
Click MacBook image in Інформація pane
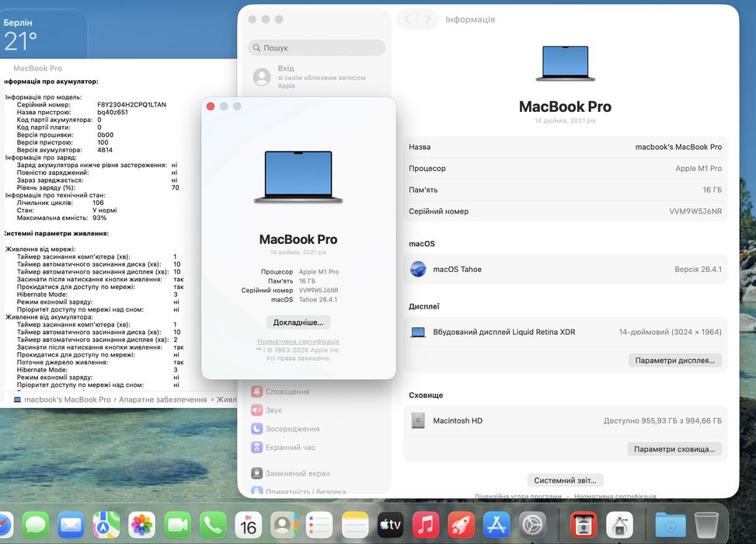pos(565,63)
